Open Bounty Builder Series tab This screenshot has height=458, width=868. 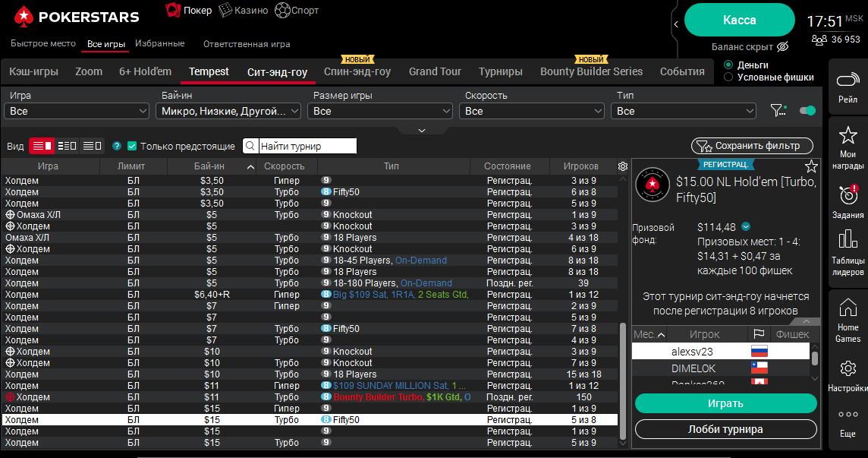pos(591,71)
